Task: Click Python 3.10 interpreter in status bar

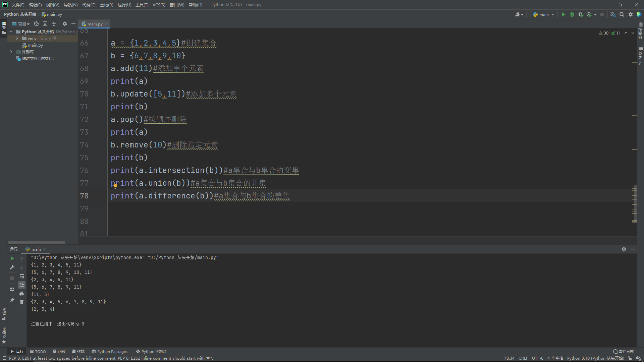Action: 595,358
